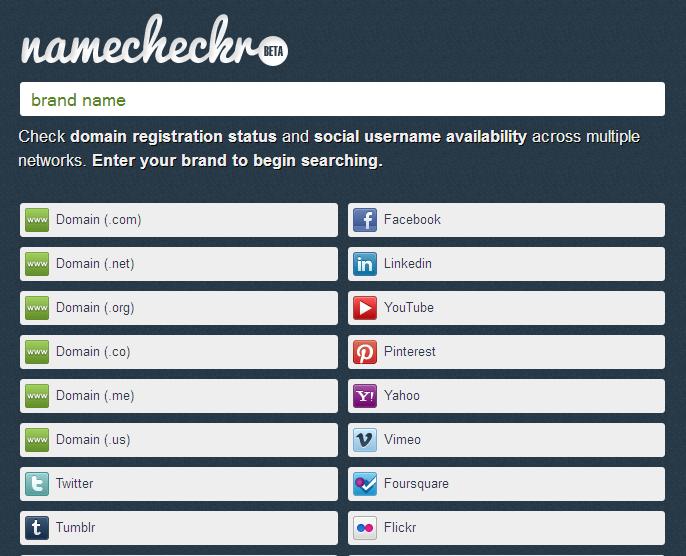Click the Yahoo logo icon
The height and width of the screenshot is (556, 686).
[365, 396]
